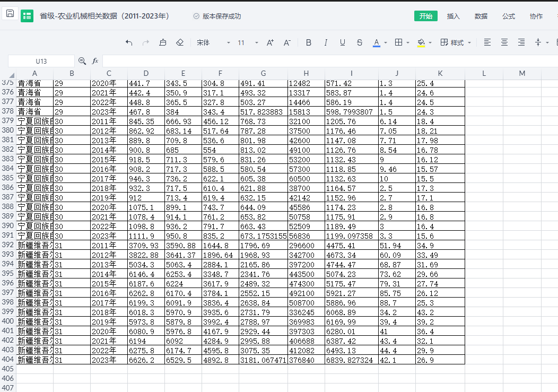558x392 pixels.
Task: Open borders dropdown arrow
Action: coord(408,43)
